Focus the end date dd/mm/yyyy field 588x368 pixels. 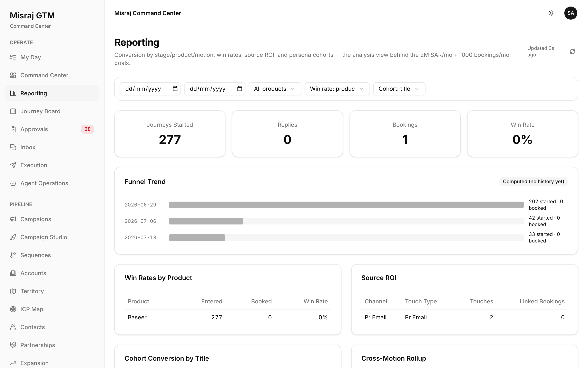[215, 89]
